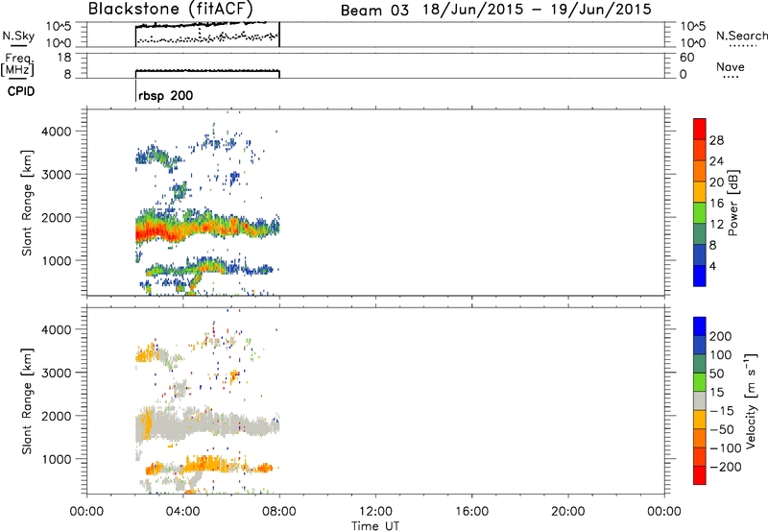Click the 'Freq. [MHz]' label
Image resolution: width=768 pixels, height=532 pixels.
point(18,65)
